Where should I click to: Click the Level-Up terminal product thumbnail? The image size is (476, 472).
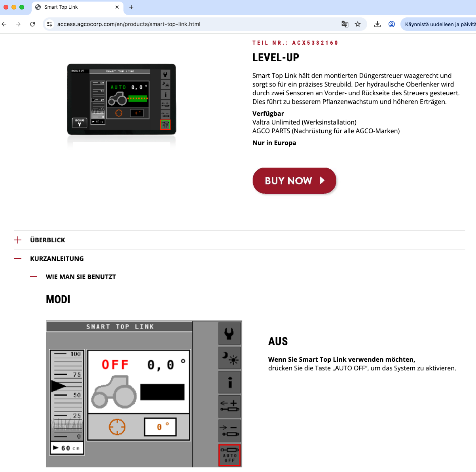click(121, 99)
